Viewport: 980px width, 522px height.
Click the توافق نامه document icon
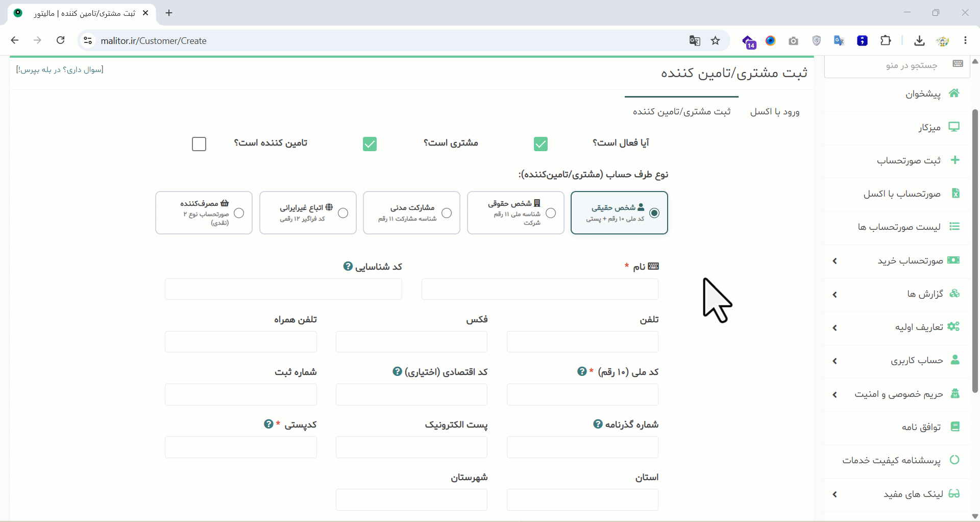(955, 426)
